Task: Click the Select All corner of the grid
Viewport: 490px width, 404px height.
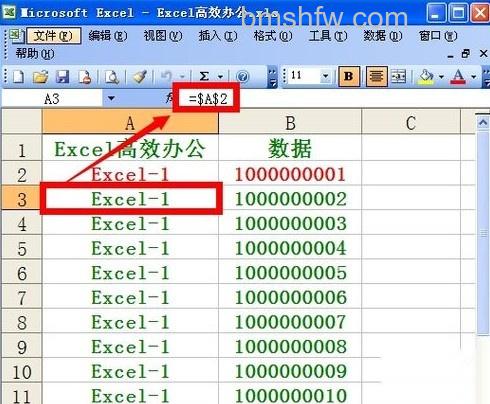Action: click(22, 121)
